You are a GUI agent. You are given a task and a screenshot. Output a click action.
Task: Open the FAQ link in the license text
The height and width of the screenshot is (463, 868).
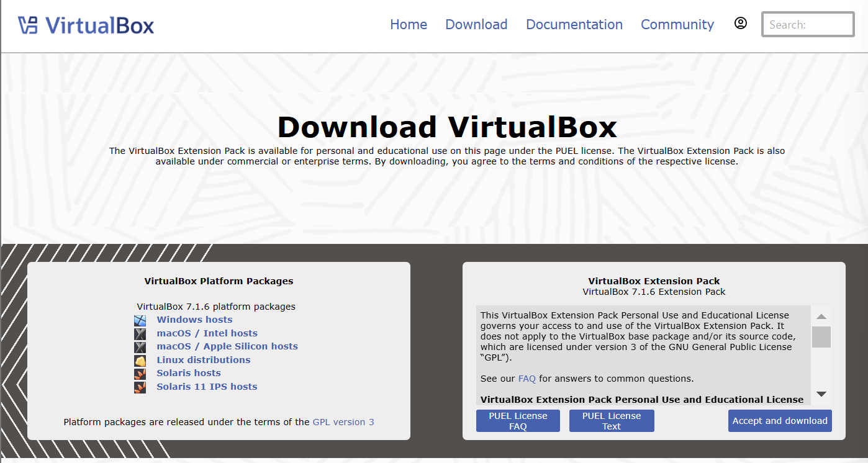pyautogui.click(x=527, y=379)
